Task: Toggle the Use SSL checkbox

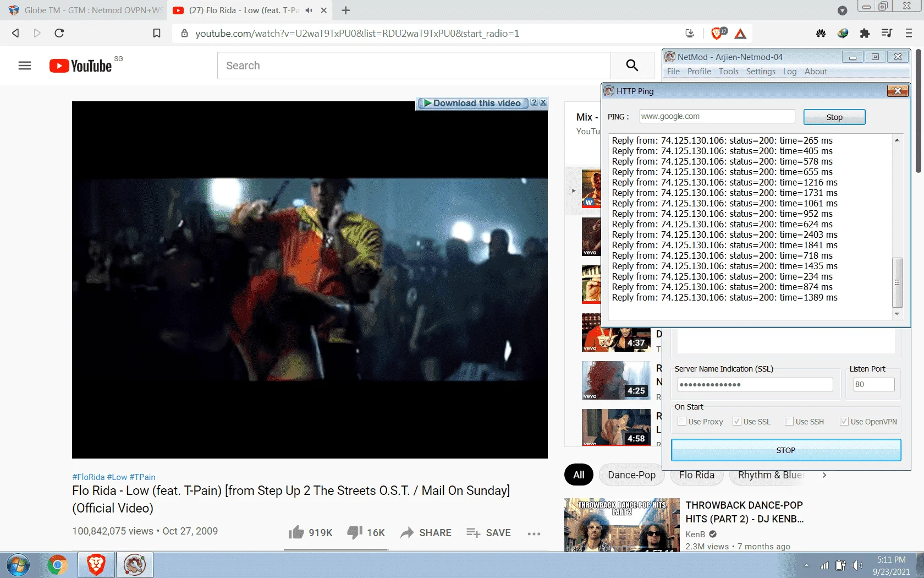Action: click(737, 422)
